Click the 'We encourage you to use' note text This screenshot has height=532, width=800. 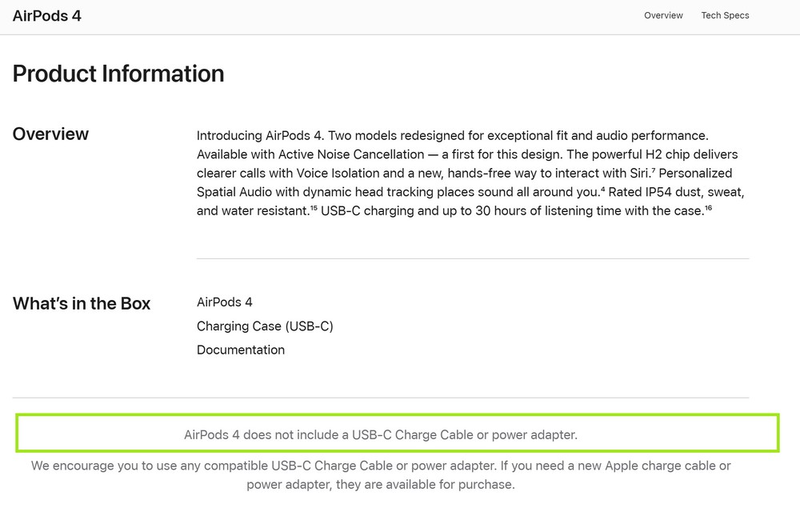pos(381,475)
